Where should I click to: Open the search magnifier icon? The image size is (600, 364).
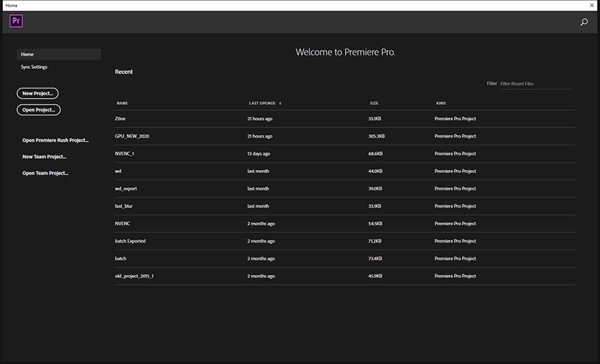coord(584,22)
